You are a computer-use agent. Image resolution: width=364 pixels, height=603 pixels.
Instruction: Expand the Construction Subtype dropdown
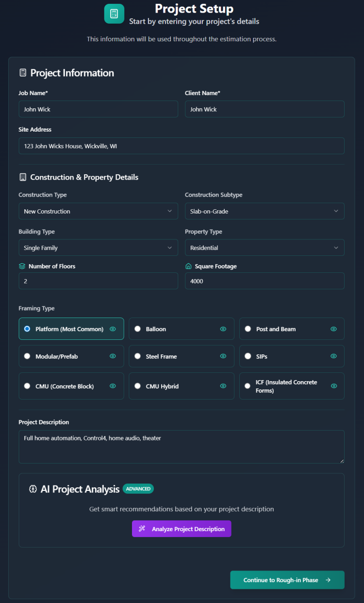[x=265, y=211]
